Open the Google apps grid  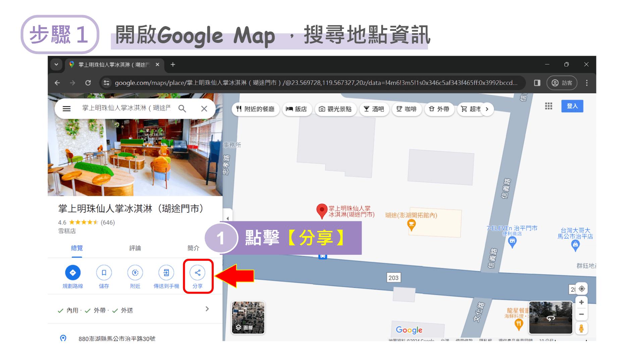[x=549, y=106]
